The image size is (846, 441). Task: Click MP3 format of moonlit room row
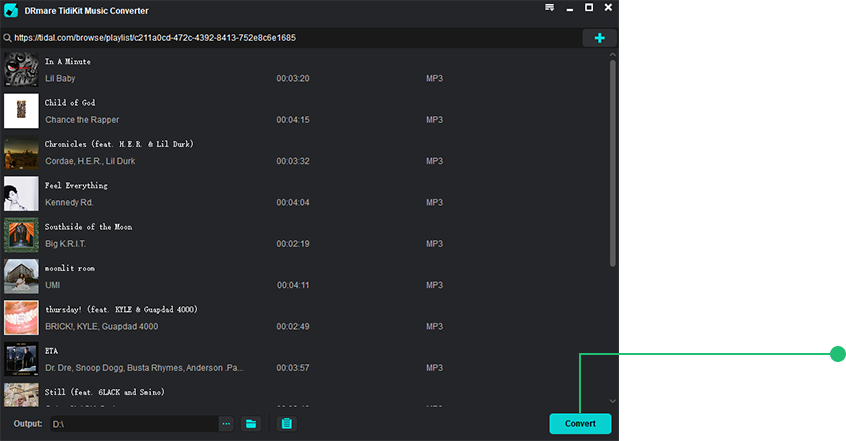click(x=434, y=285)
